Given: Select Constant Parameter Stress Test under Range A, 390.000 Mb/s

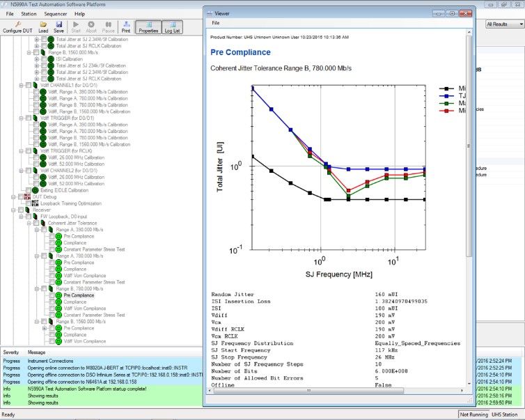Looking at the screenshot, I should 94,249.
